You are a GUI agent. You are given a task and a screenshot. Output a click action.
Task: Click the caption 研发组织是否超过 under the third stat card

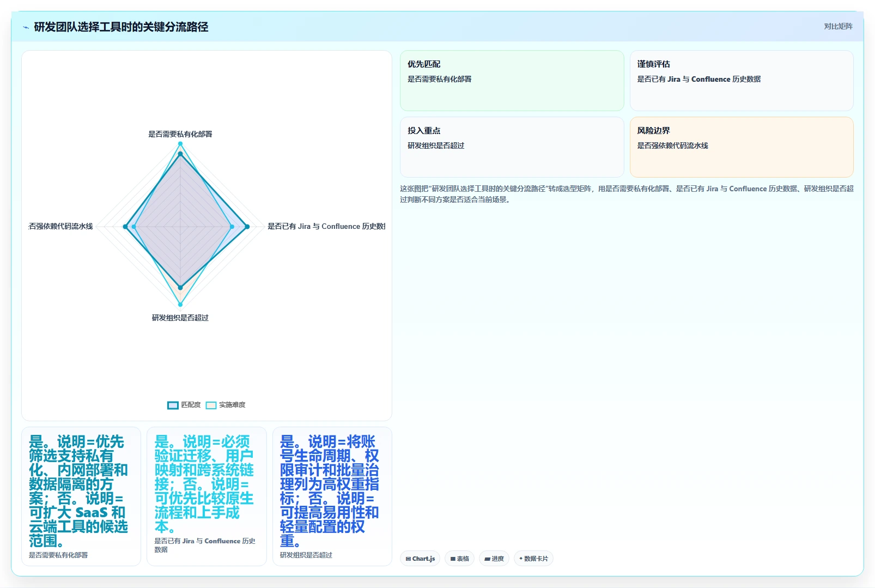point(306,555)
